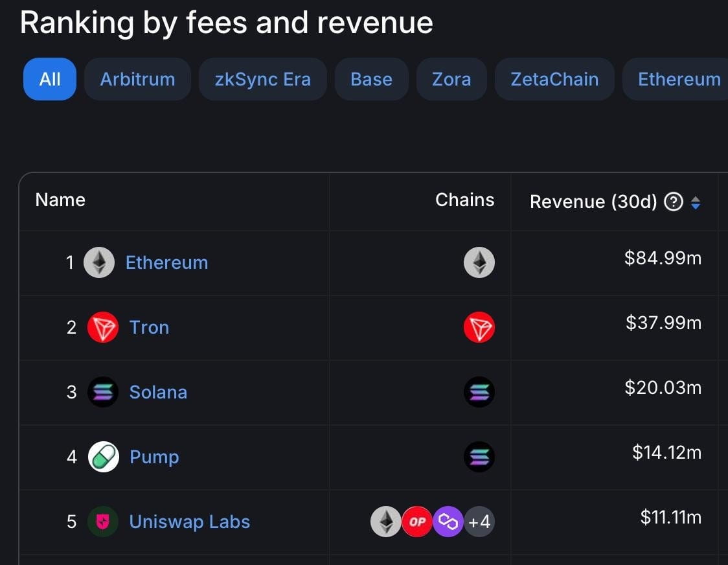The image size is (728, 565).
Task: Toggle the Zora chain filter
Action: [x=451, y=79]
